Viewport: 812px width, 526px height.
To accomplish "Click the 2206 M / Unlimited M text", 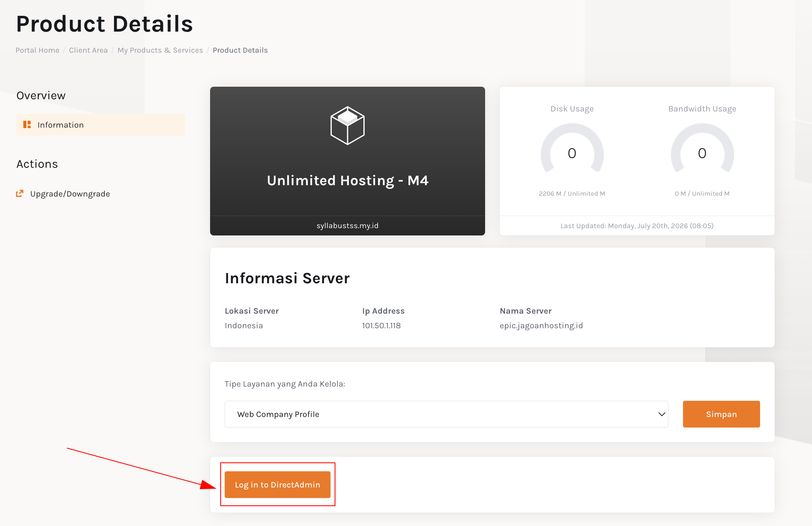I will point(572,194).
